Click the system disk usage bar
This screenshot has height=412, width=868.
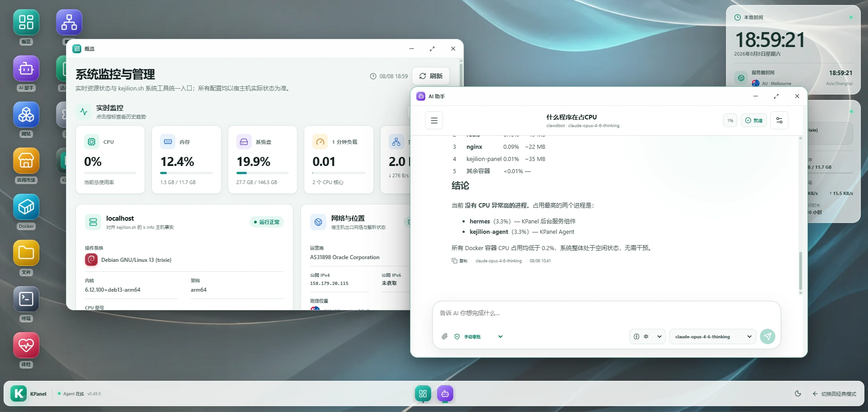click(262, 173)
